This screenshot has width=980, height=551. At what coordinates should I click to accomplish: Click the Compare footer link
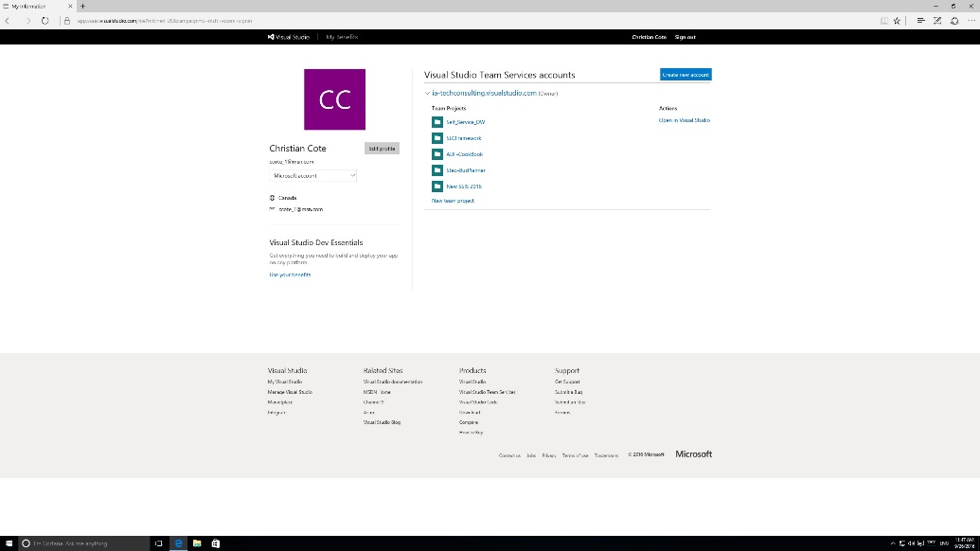tap(469, 422)
